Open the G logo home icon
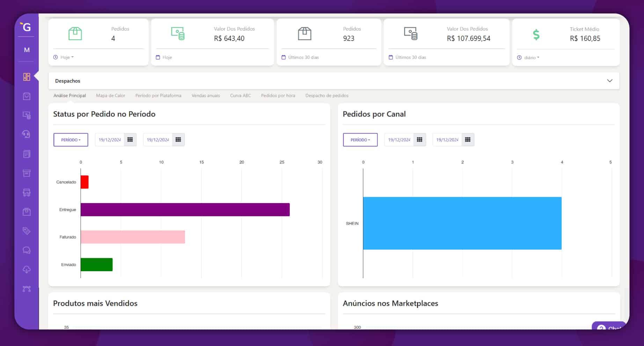The width and height of the screenshot is (644, 346). click(x=26, y=27)
